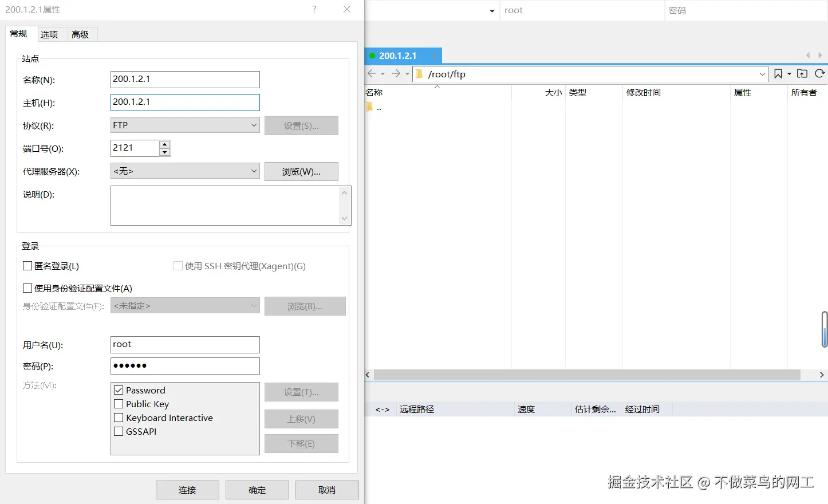The image size is (828, 504).
Task: Click the 经过时间 transfer column header
Action: point(646,409)
